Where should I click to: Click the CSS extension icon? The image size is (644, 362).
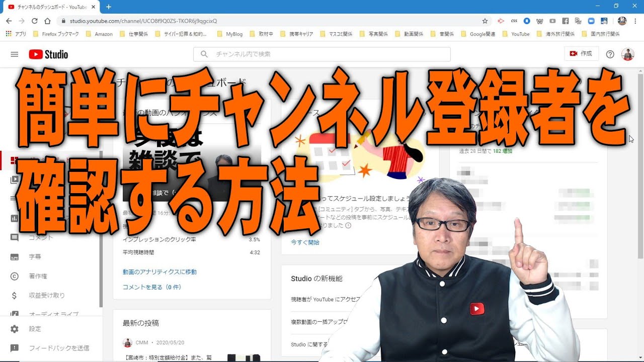coord(514,21)
